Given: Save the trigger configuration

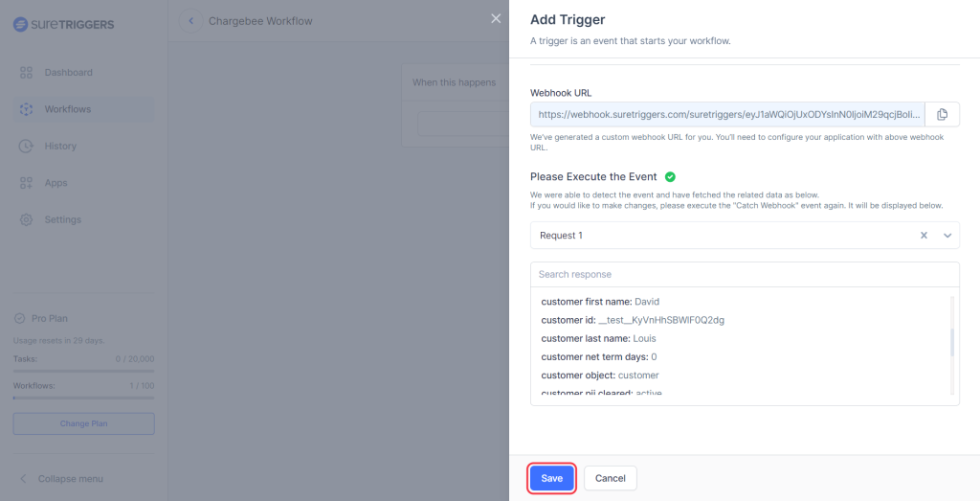Looking at the screenshot, I should pos(551,478).
